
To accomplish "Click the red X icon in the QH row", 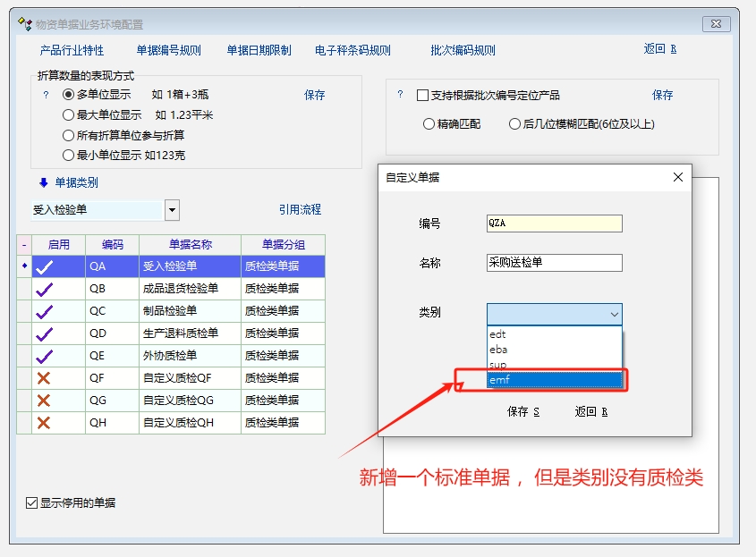I will (44, 423).
